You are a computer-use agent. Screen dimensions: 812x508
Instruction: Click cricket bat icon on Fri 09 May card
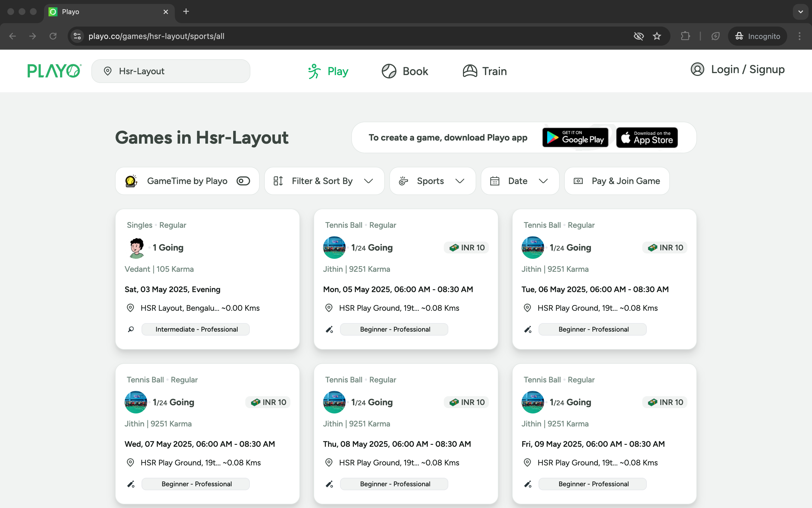[x=528, y=484]
